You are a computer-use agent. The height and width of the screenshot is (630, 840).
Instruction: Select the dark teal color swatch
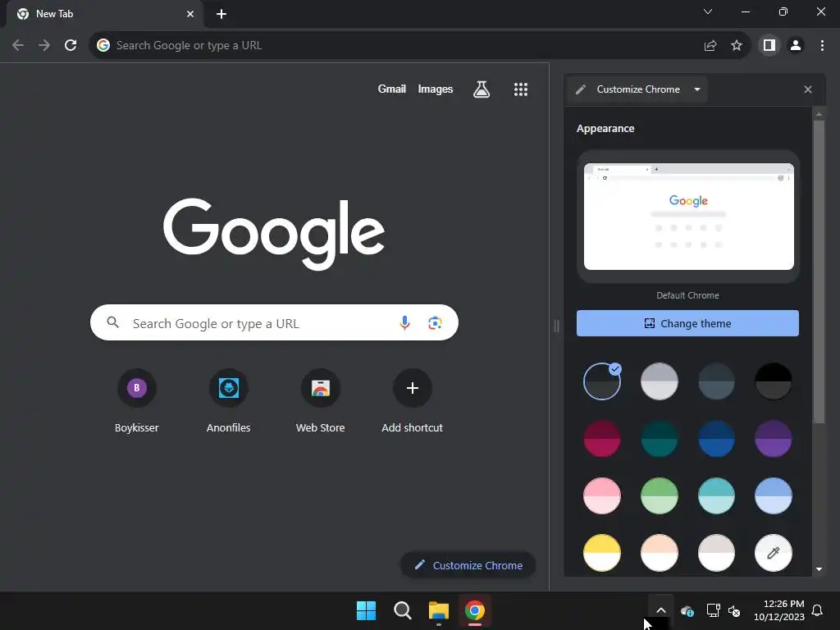click(x=660, y=439)
